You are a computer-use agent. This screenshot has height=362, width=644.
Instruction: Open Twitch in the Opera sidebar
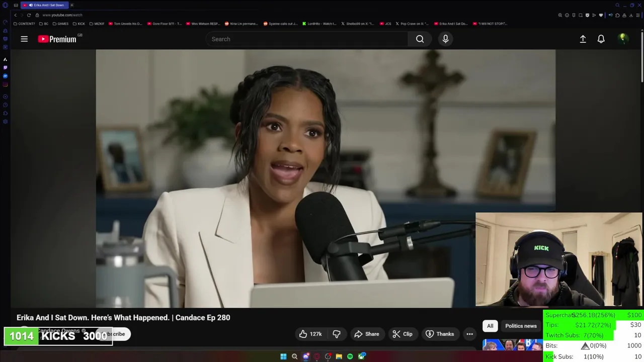click(5, 67)
